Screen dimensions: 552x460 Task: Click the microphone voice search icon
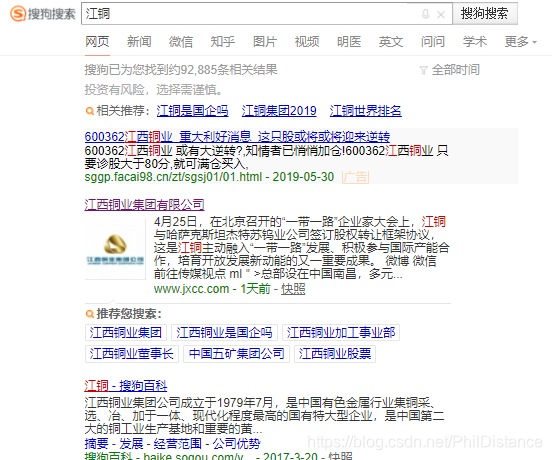tap(425, 14)
